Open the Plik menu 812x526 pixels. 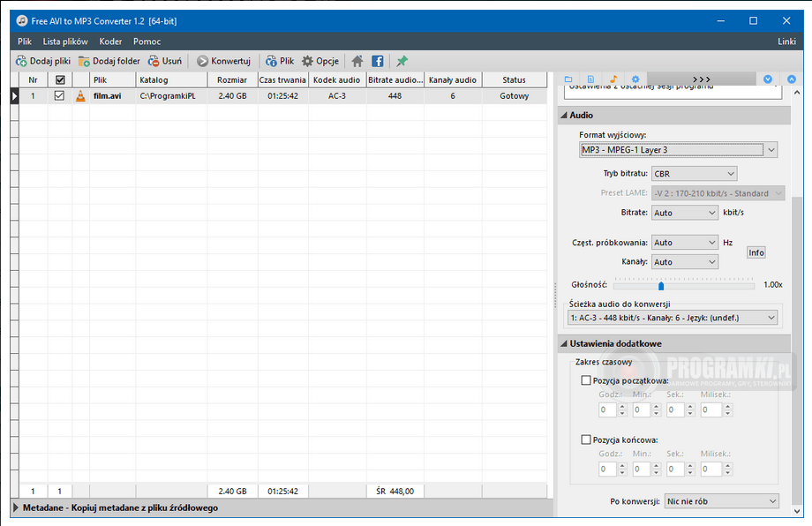point(25,41)
